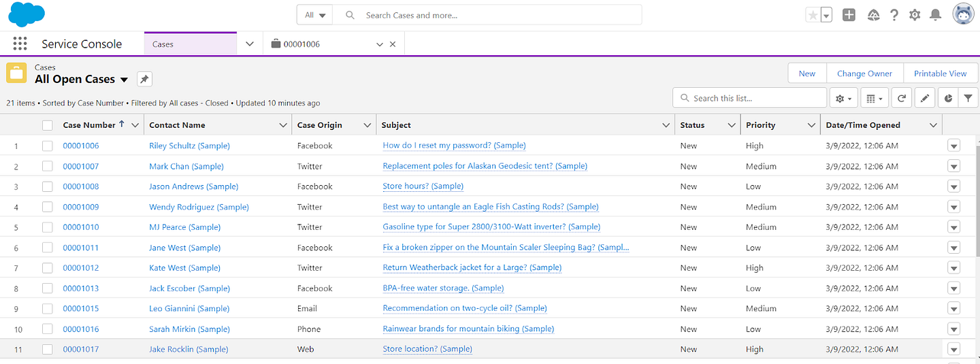Click the global search magnifier icon
Viewport: 980px width, 364px height.
[x=350, y=15]
